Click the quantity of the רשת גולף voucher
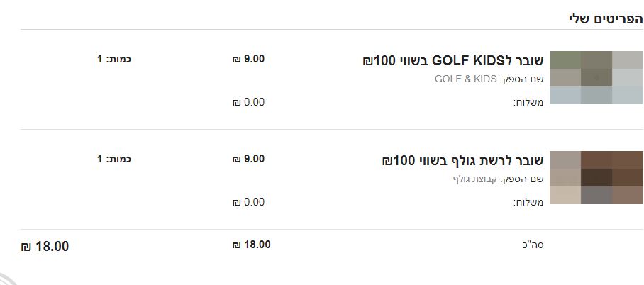The height and width of the screenshot is (285, 644). coord(114,159)
